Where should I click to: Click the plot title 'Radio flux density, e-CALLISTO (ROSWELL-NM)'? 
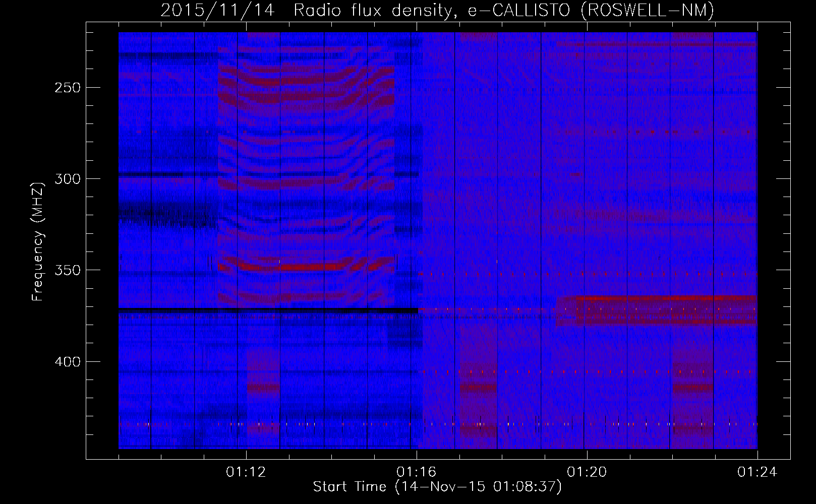(504, 10)
